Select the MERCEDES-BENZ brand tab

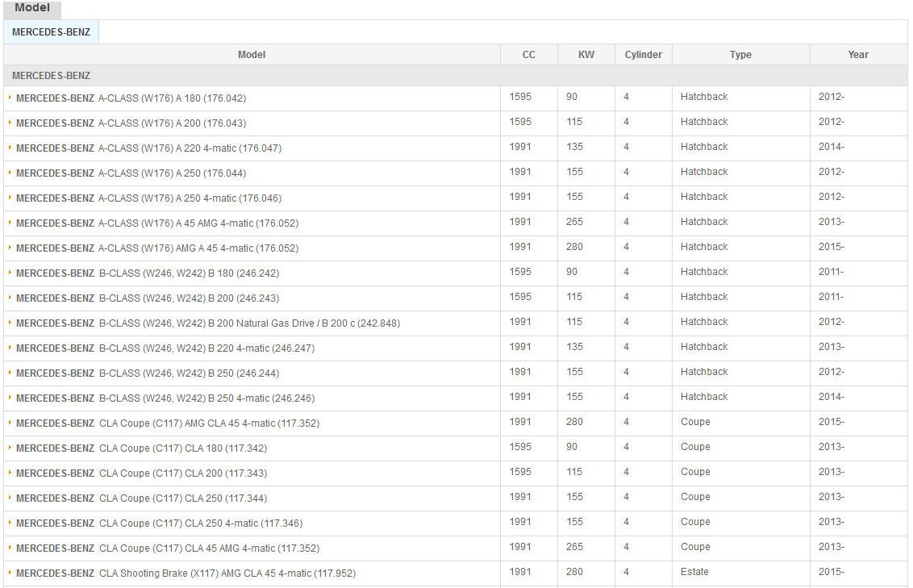click(x=52, y=32)
